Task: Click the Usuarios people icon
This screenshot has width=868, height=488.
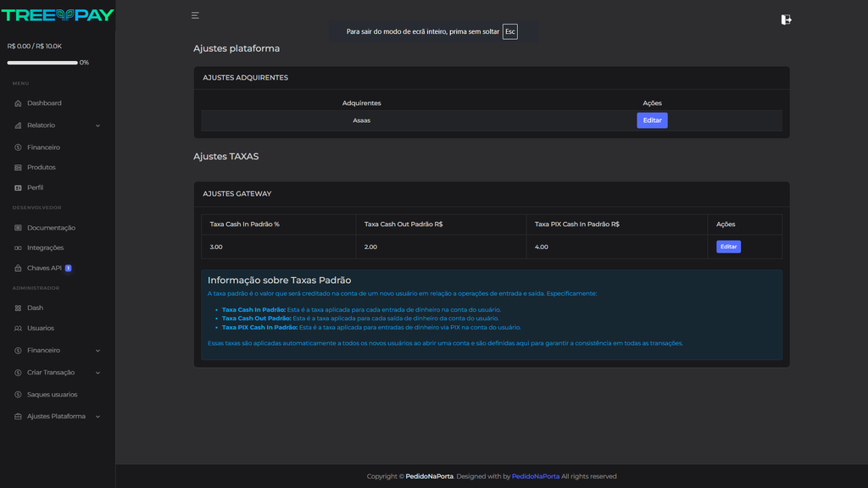Action: (19, 329)
